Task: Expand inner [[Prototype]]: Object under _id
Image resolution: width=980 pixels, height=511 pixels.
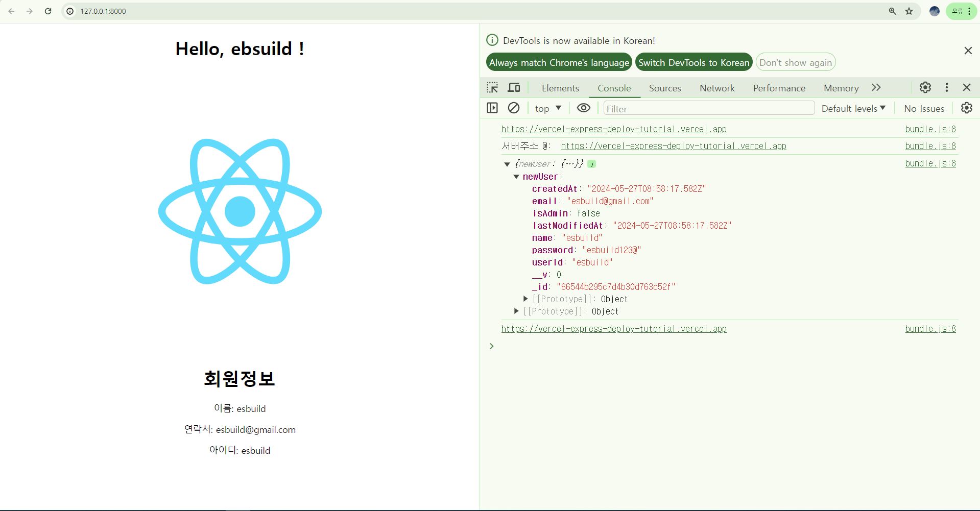Action: click(525, 299)
